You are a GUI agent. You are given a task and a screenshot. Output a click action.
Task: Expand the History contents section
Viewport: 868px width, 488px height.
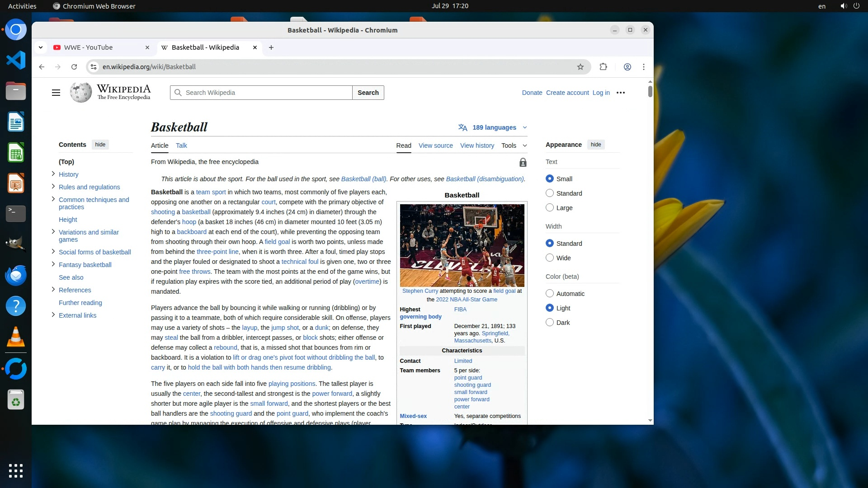click(x=53, y=174)
